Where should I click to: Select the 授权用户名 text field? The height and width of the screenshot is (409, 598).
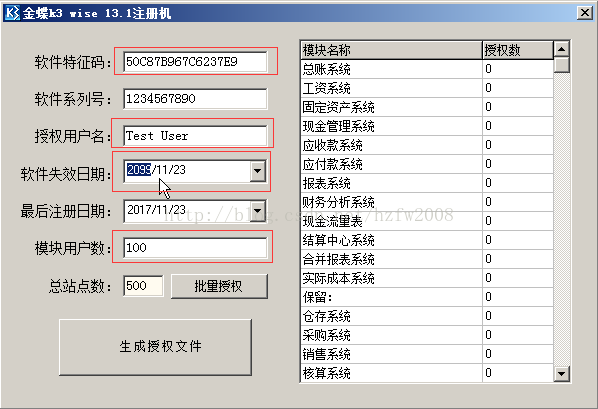pyautogui.click(x=195, y=135)
